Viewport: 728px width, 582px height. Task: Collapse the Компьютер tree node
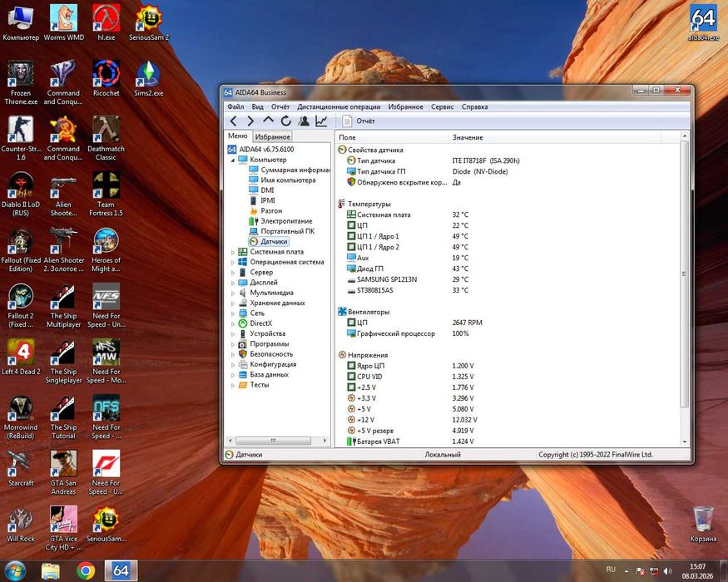click(x=232, y=160)
